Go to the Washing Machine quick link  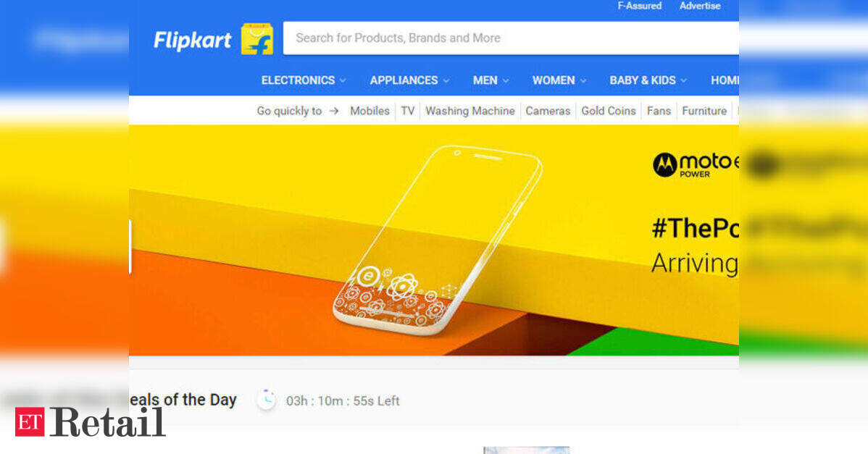pos(470,112)
